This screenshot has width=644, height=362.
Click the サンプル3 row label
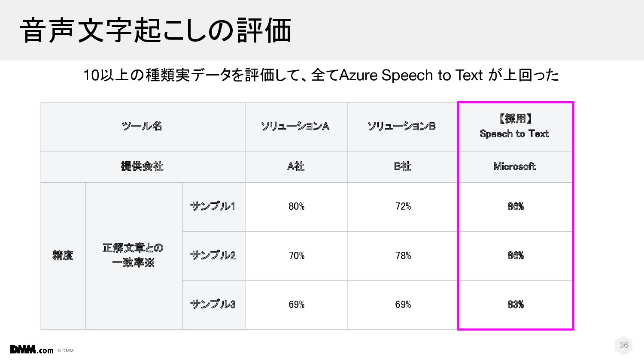point(214,305)
